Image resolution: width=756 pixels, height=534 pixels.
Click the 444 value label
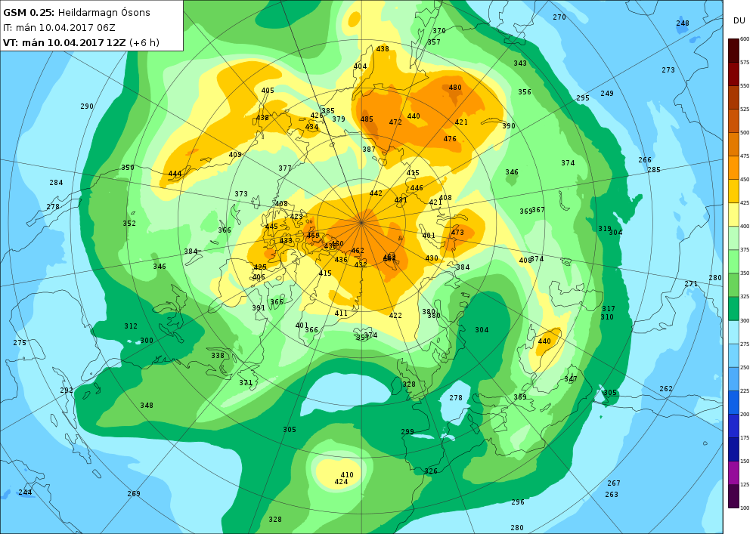point(175,174)
